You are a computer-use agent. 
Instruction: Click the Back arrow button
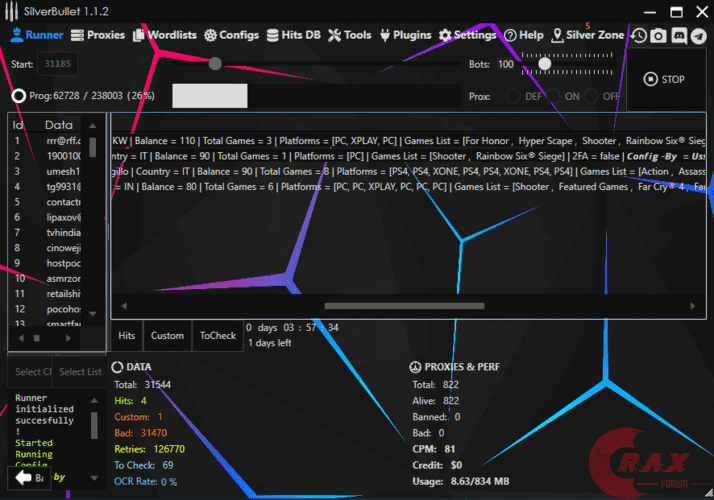pyautogui.click(x=29, y=478)
